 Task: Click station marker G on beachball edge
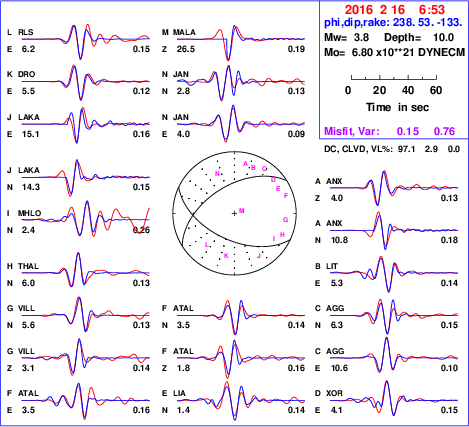pyautogui.click(x=285, y=220)
